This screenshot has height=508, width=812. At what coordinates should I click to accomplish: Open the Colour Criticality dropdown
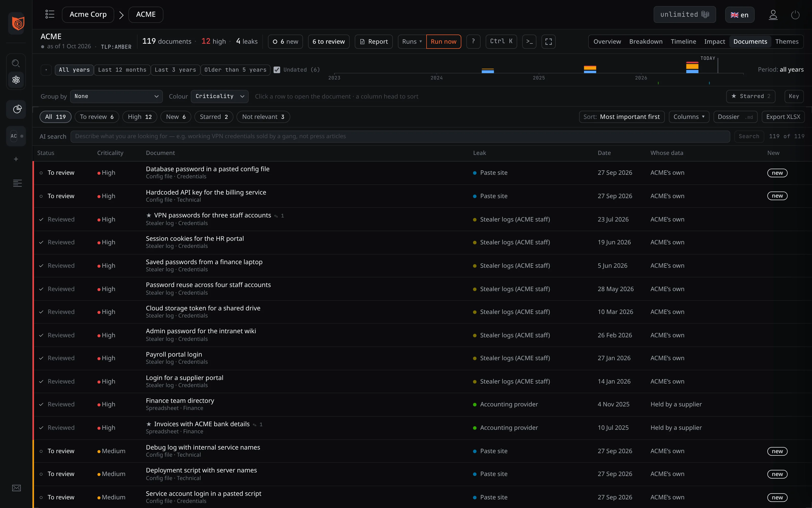pyautogui.click(x=219, y=97)
